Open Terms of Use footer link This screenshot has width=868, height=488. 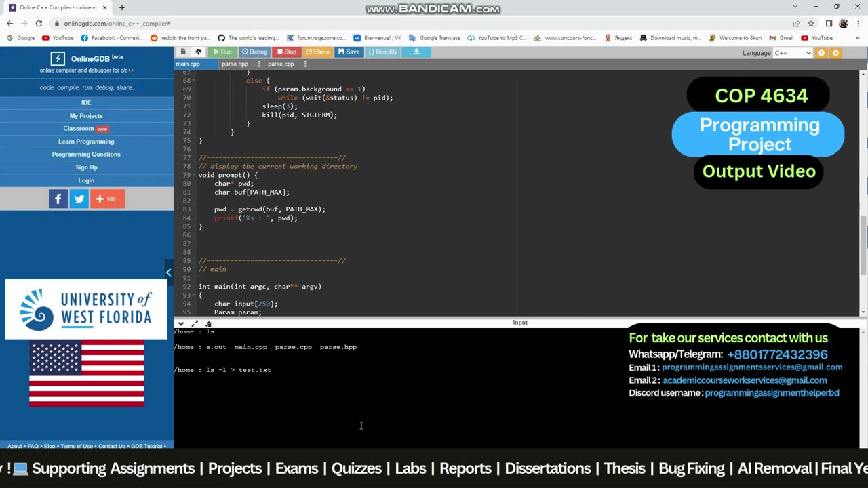pos(77,446)
